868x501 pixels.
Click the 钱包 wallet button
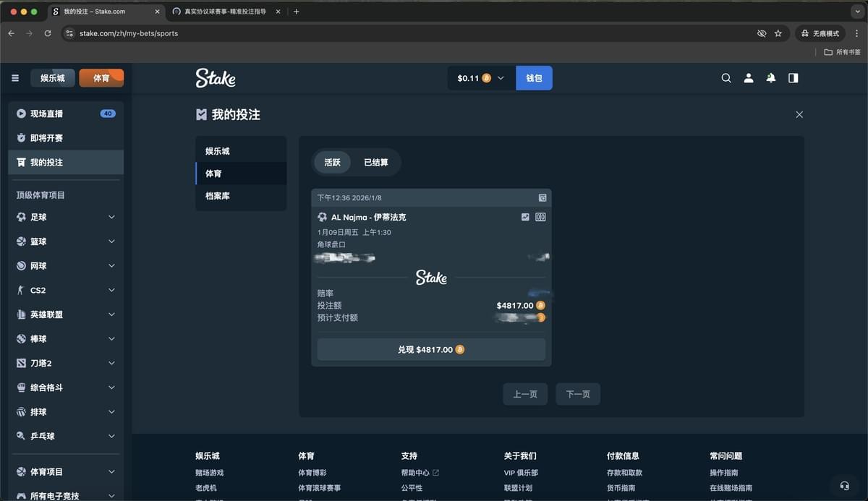click(534, 78)
